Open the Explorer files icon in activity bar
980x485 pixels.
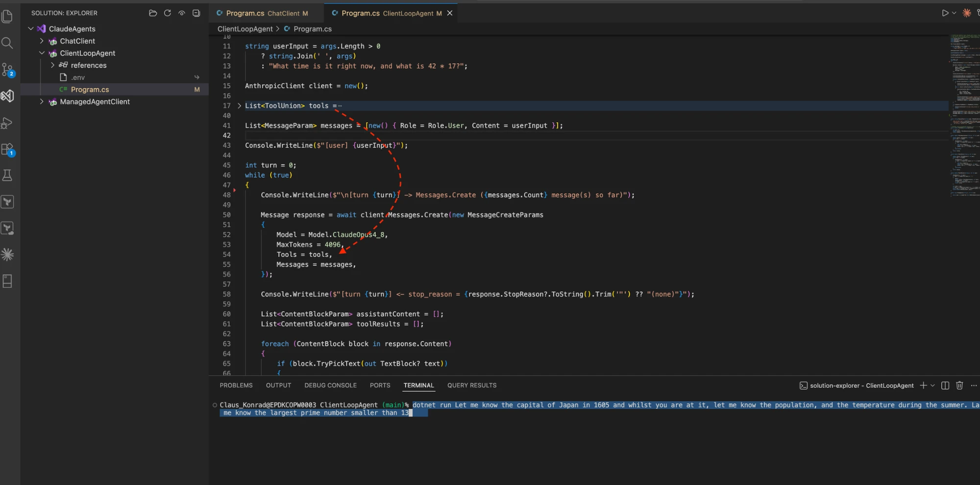pos(7,16)
